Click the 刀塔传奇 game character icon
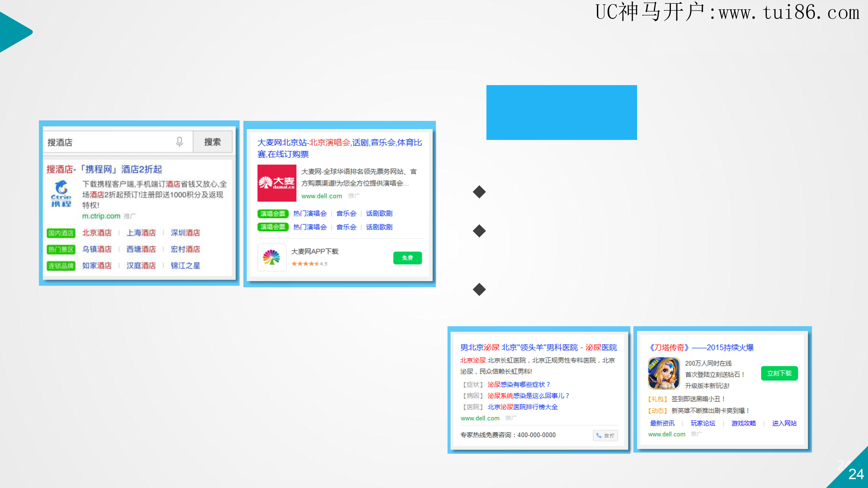This screenshot has height=488, width=868. coord(664,373)
